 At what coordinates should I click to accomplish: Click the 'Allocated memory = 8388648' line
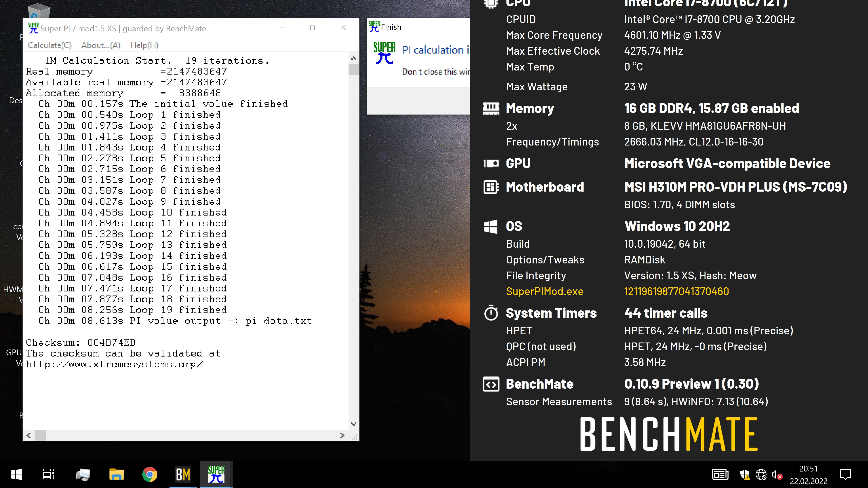(123, 93)
